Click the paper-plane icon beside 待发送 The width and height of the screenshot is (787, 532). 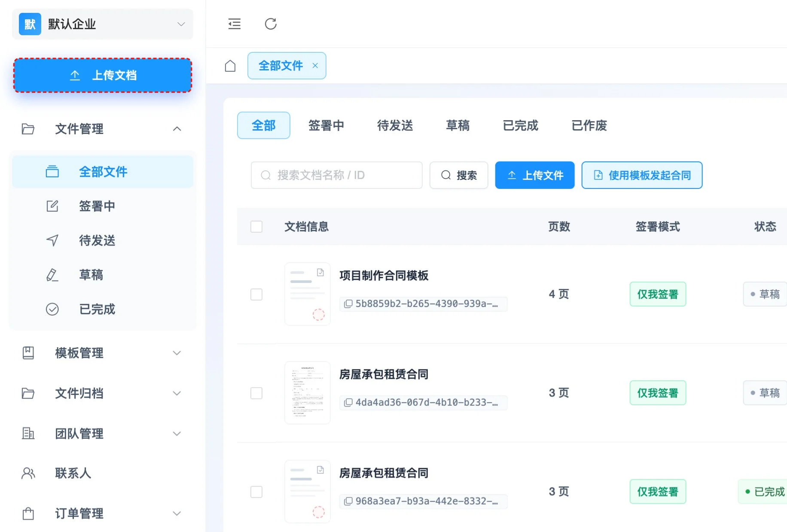click(x=52, y=240)
